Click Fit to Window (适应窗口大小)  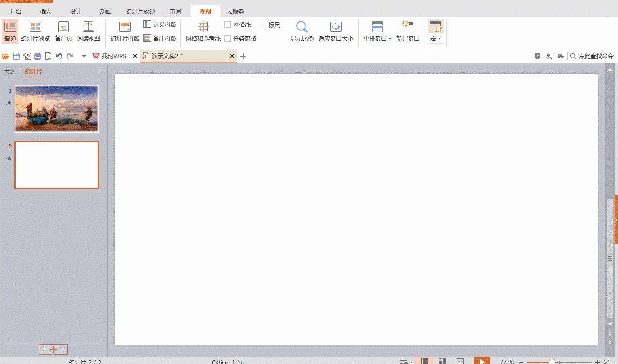(336, 31)
